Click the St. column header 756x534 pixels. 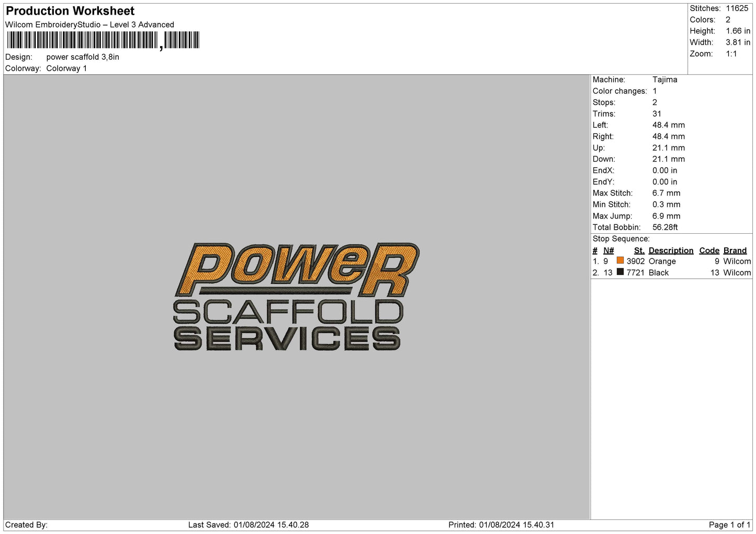point(639,251)
